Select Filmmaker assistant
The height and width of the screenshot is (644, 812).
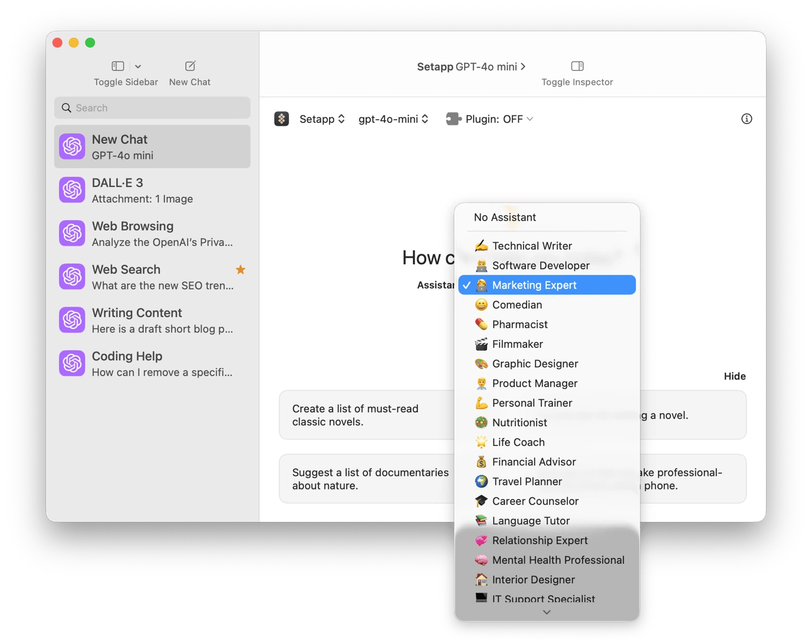[x=547, y=344]
